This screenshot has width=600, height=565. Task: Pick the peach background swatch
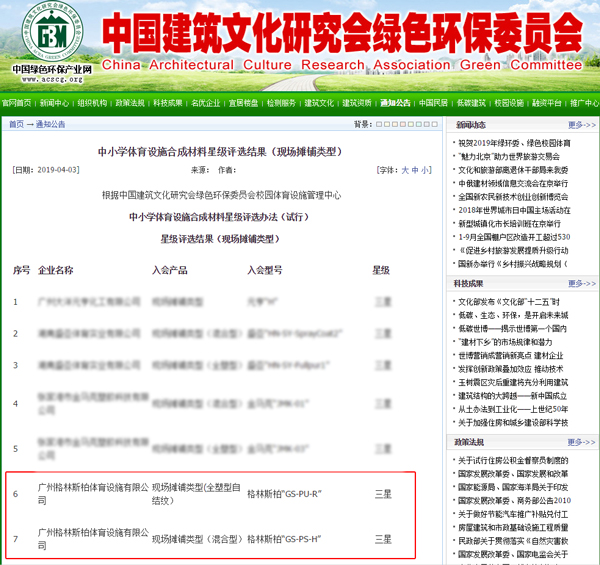tap(395, 124)
